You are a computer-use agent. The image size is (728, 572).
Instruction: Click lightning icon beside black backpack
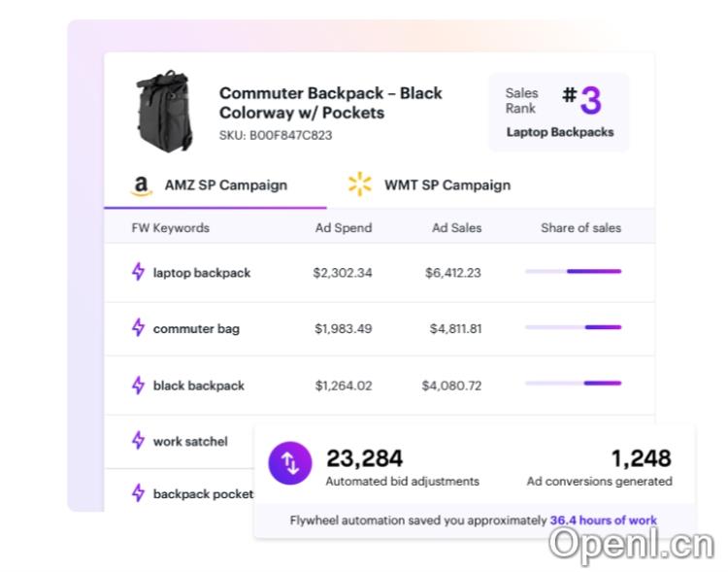[138, 386]
